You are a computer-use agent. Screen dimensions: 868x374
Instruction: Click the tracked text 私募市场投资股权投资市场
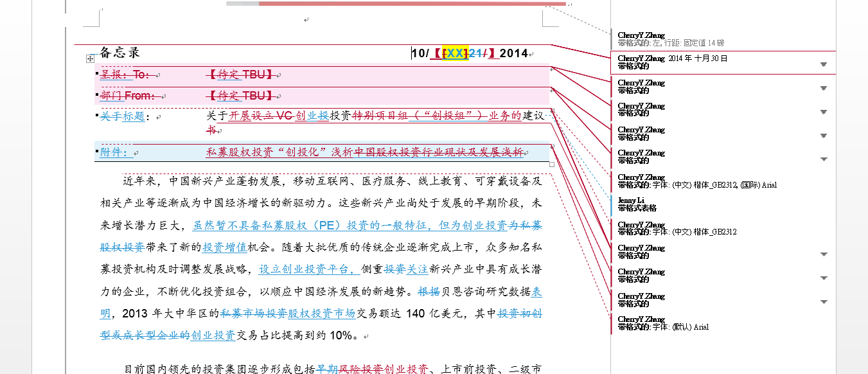288,314
